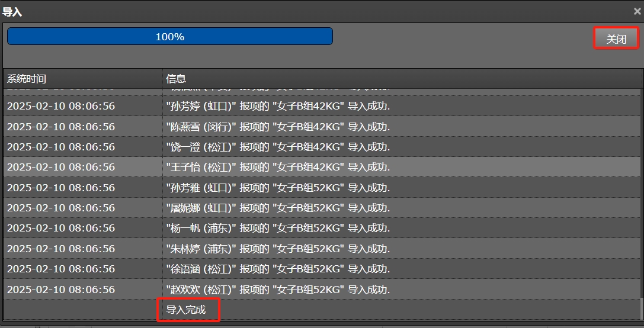Select the 徐语涵 (松江) log row
The image size is (644, 328).
click(x=278, y=269)
